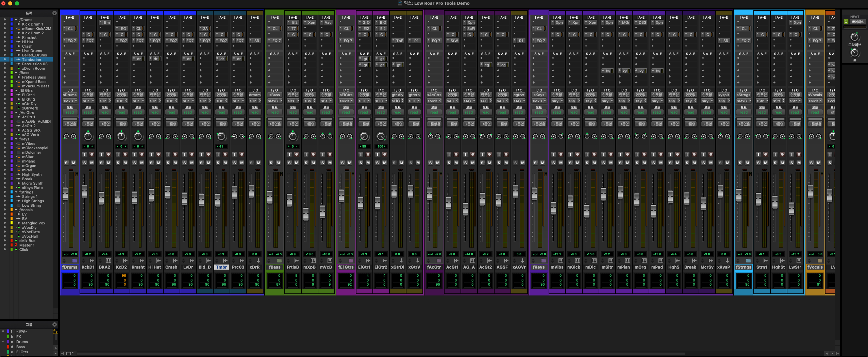Open dr send on Rmsht channel
Screen dimensions: 868x357
(139, 59)
